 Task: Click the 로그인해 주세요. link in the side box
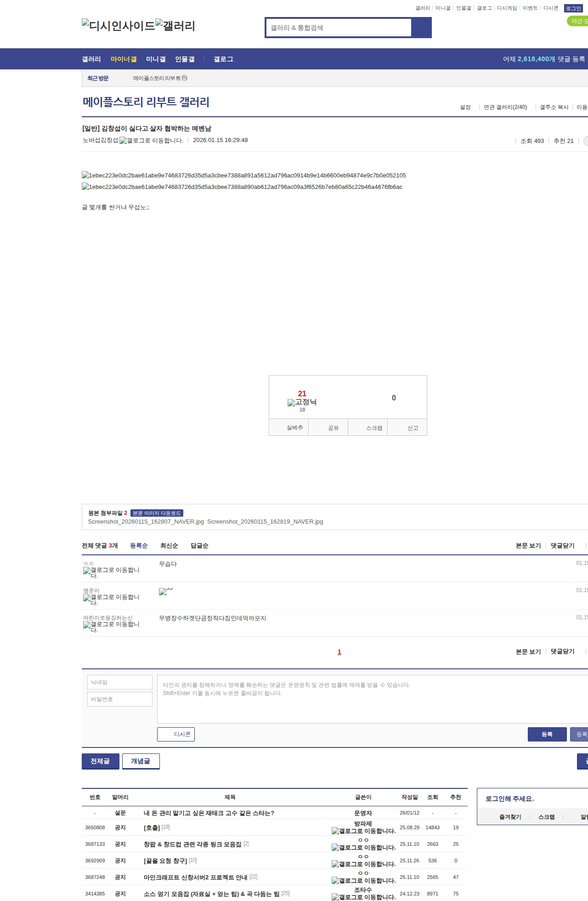click(x=509, y=799)
